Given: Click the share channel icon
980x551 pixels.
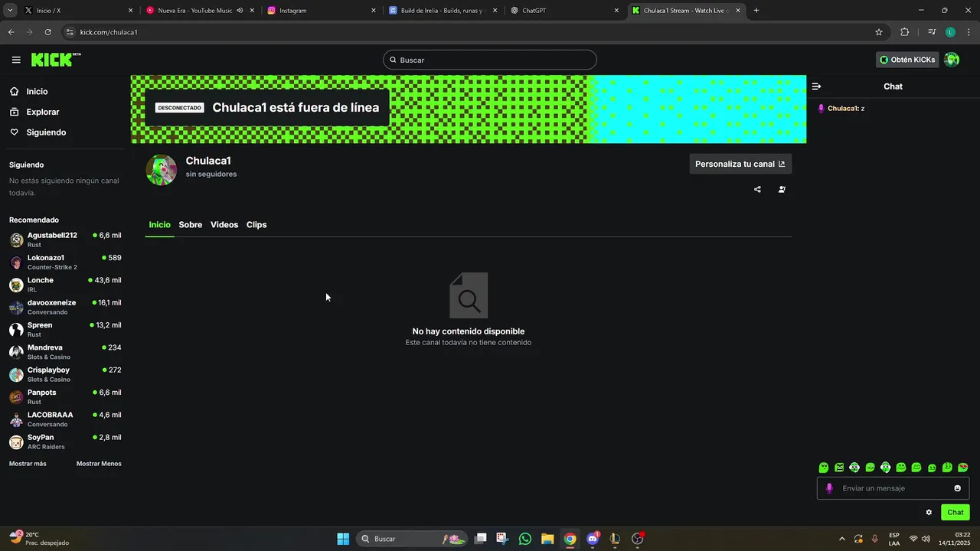Looking at the screenshot, I should coord(757,189).
